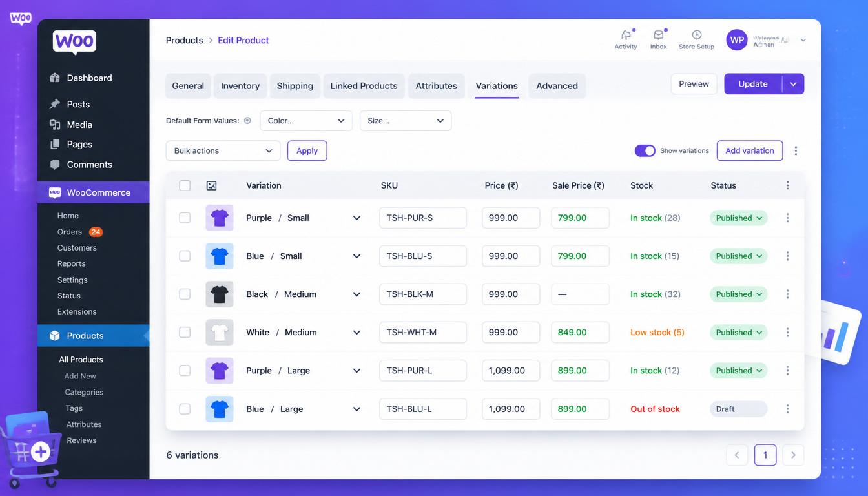Open row actions for TSH-PUR-S

787,218
